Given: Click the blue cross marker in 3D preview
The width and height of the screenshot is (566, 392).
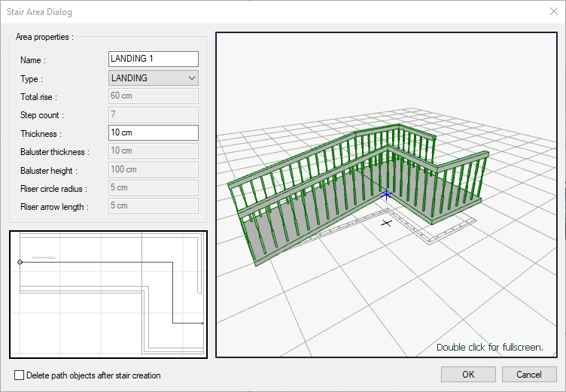Looking at the screenshot, I should [387, 195].
